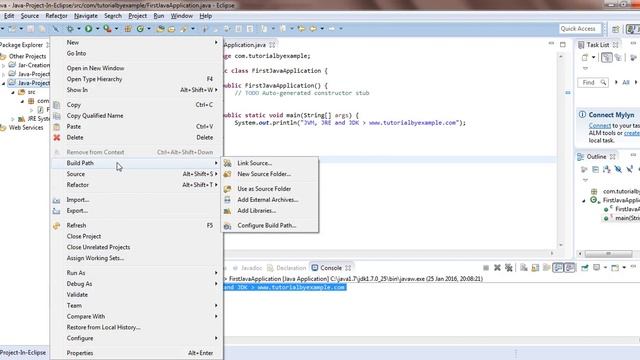
Task: Click the Refresh icon in context menu
Action: 57,225
